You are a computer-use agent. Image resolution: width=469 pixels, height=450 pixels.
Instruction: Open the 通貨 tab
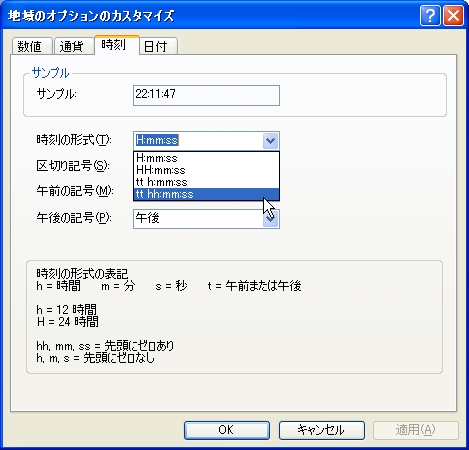pyautogui.click(x=73, y=46)
